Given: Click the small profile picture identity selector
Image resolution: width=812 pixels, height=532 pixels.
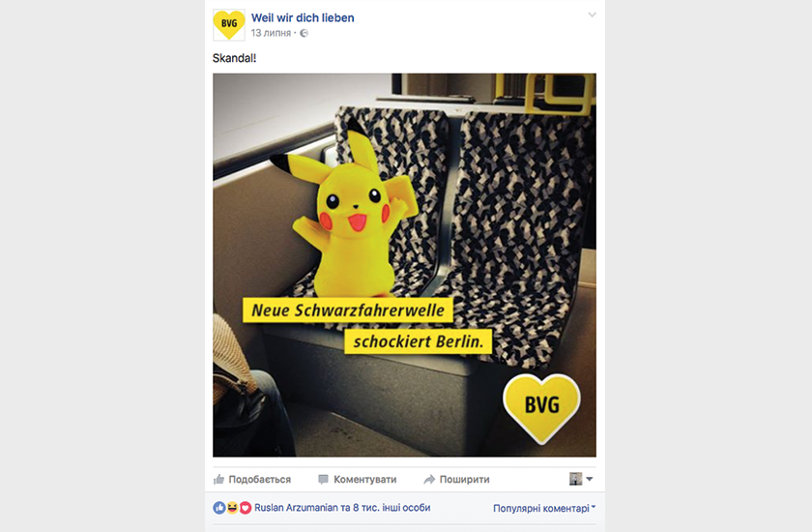Looking at the screenshot, I should pyautogui.click(x=575, y=479).
